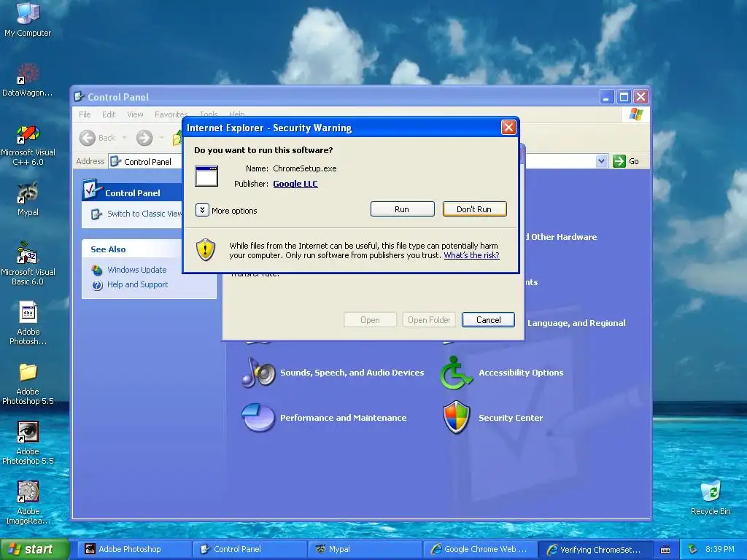This screenshot has height=560, width=747.
Task: Click the Windows Update globe icon
Action: [x=97, y=270]
